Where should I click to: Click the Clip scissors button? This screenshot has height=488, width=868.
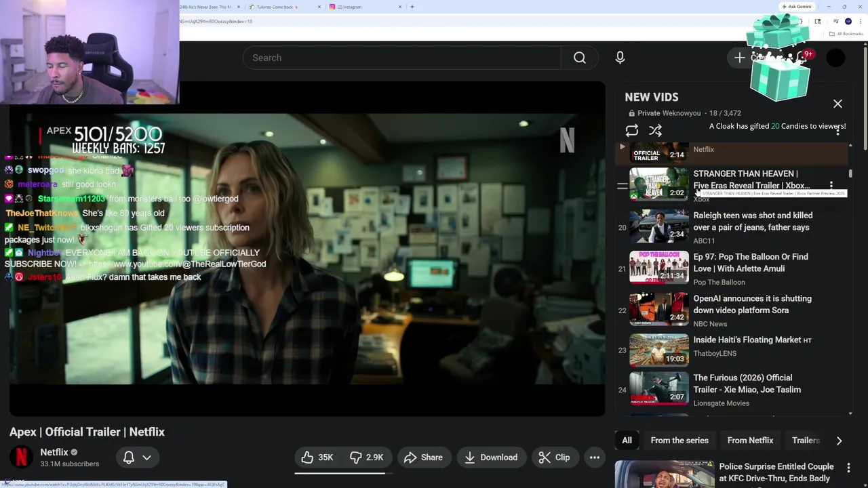pos(555,457)
